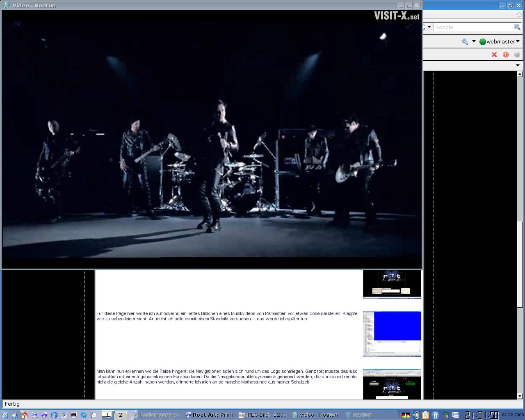Open the volume speaker tray icon
The width and height of the screenshot is (525, 420).
click(x=416, y=415)
